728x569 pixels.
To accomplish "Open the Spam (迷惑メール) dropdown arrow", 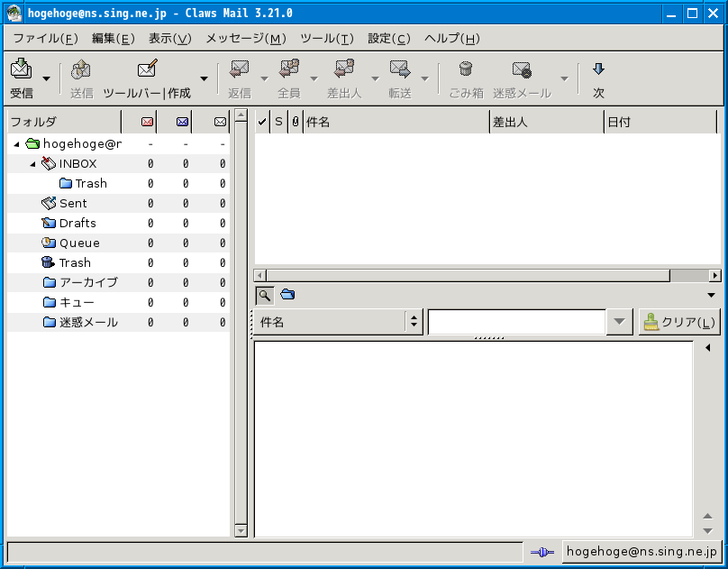I will pos(565,78).
